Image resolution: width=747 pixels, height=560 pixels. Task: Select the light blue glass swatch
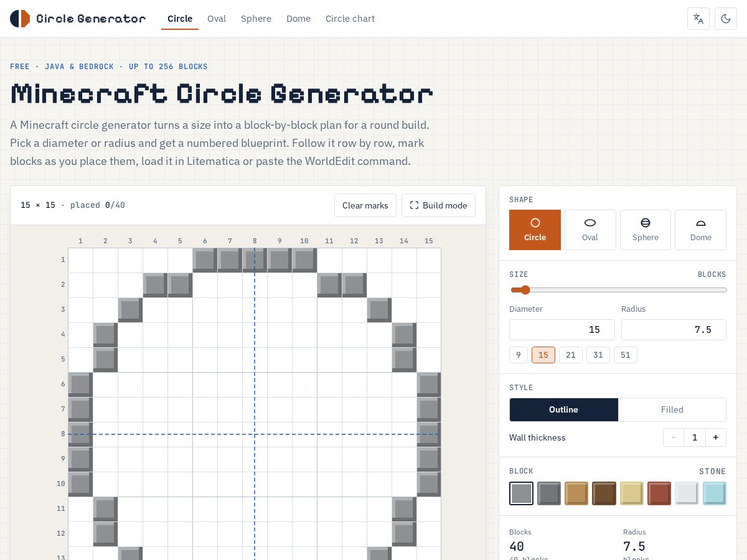click(x=715, y=493)
